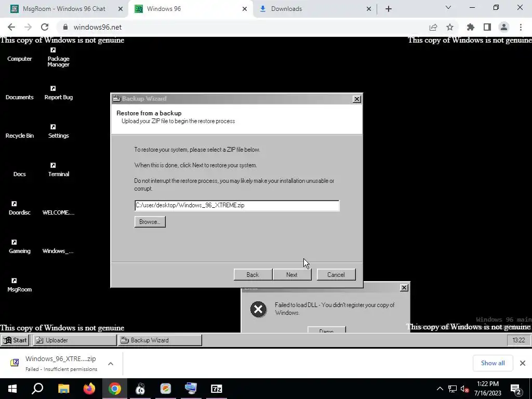Screen dimensions: 532x399
Task: Launch MsgRoom desktop shortcut
Action: [19, 285]
